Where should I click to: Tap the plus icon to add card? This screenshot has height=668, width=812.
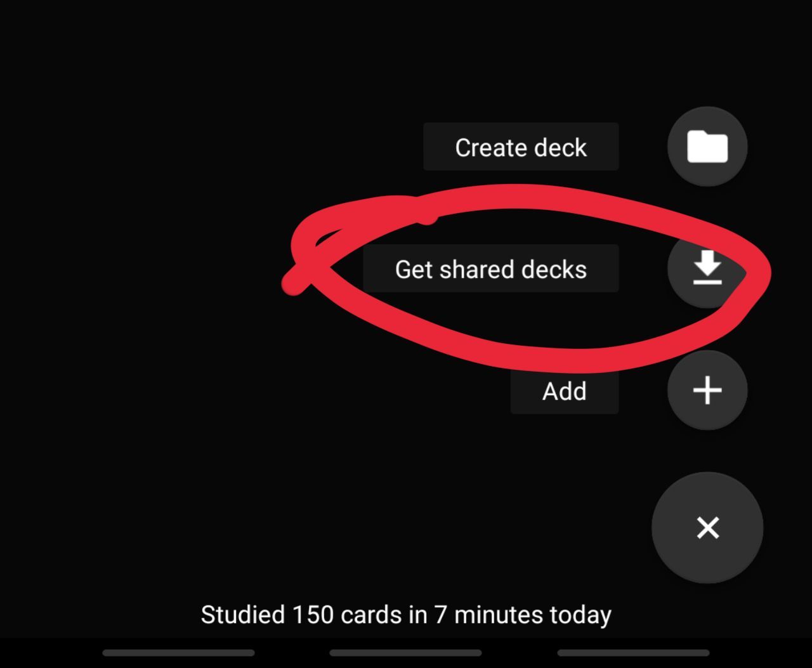click(707, 390)
